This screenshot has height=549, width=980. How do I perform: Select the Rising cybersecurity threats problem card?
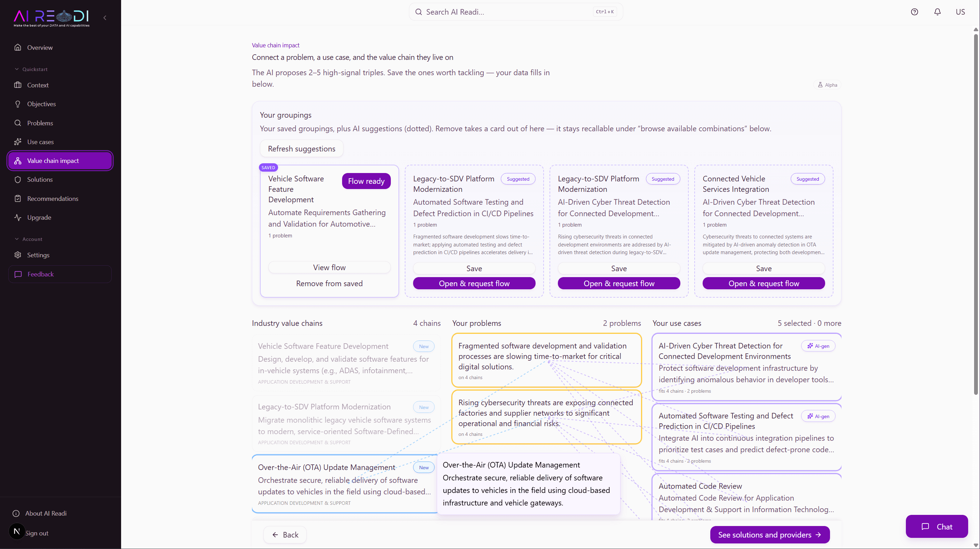click(546, 417)
